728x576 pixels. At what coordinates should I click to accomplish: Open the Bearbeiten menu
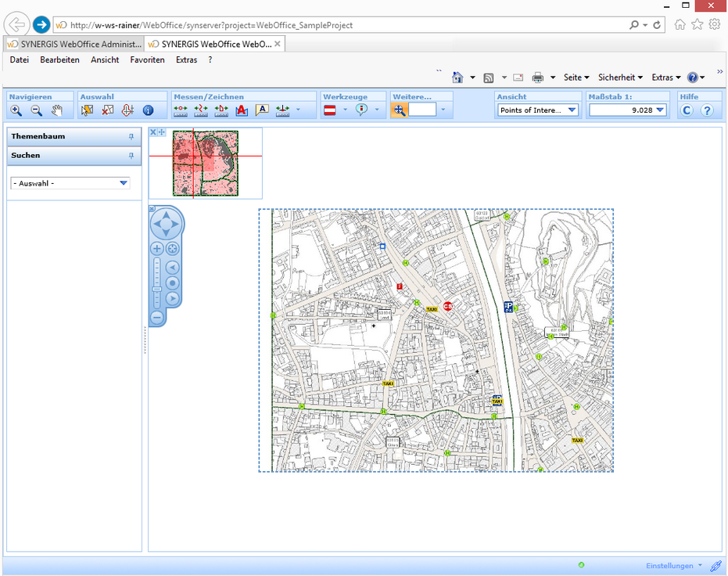pyautogui.click(x=59, y=59)
